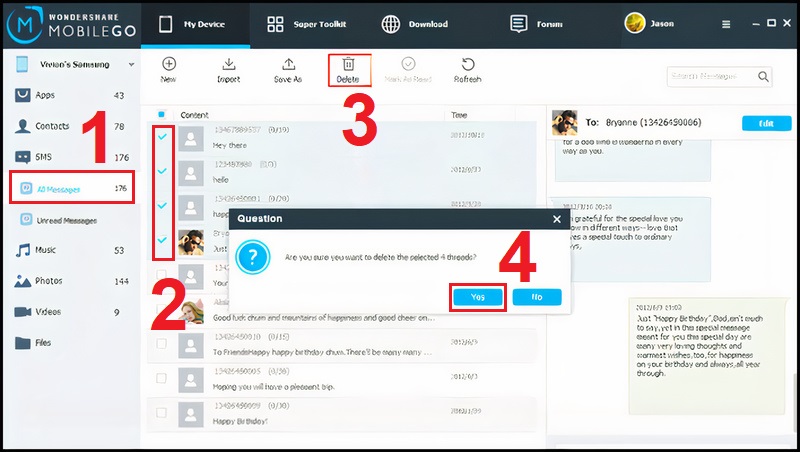Click the Content column header
This screenshot has height=452, width=800.
tap(194, 115)
